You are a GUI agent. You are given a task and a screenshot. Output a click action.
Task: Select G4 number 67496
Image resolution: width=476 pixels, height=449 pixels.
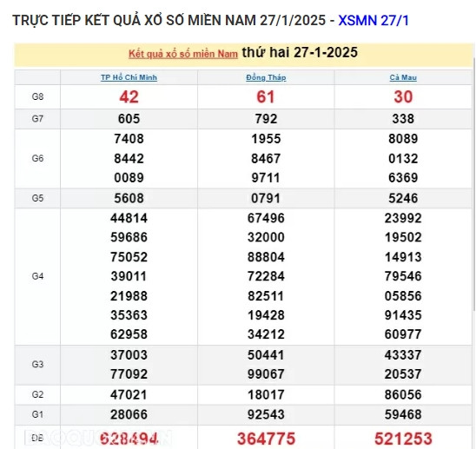(266, 218)
